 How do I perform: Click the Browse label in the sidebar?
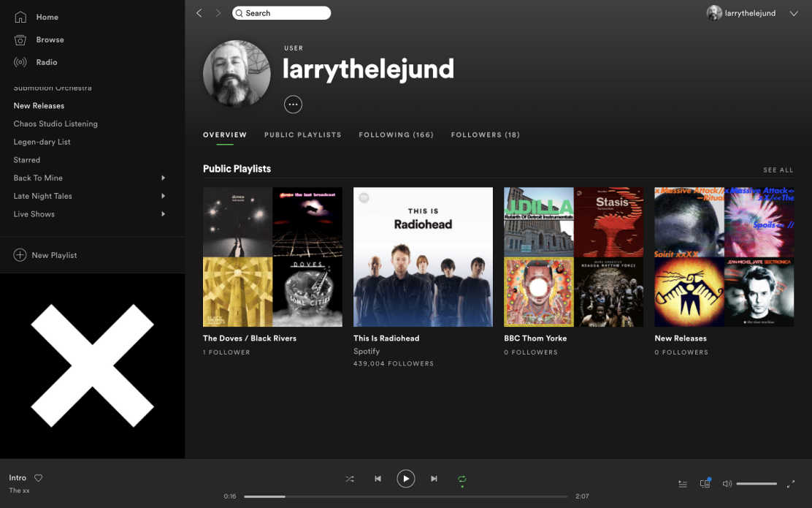(x=50, y=40)
